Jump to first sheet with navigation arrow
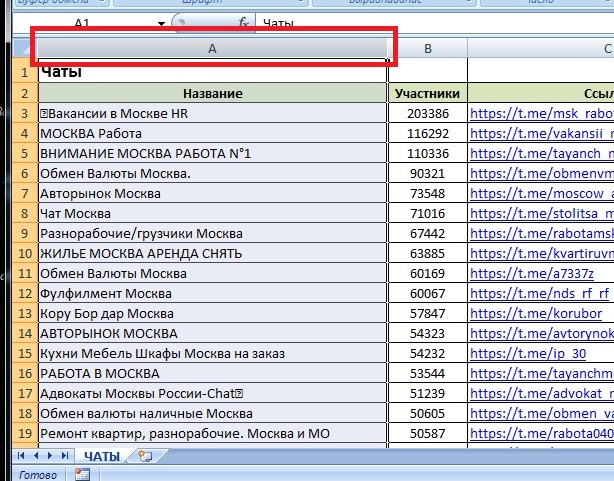Screen dimensions: 614x481 point(21,456)
